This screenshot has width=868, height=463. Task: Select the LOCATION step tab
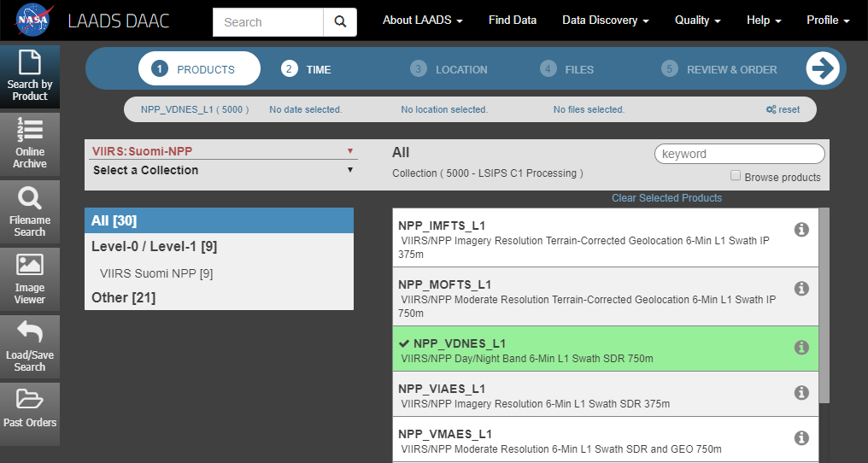coord(449,69)
